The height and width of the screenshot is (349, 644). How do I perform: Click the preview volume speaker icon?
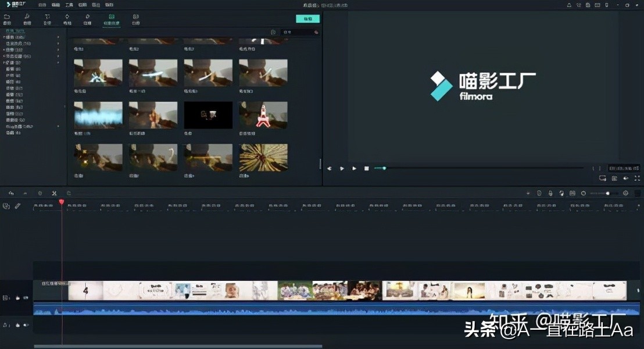(x=626, y=179)
